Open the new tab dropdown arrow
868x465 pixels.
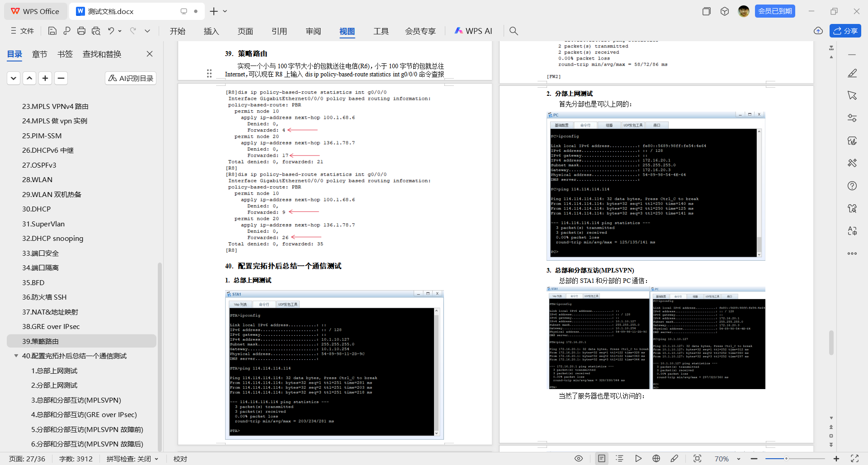[x=225, y=11]
